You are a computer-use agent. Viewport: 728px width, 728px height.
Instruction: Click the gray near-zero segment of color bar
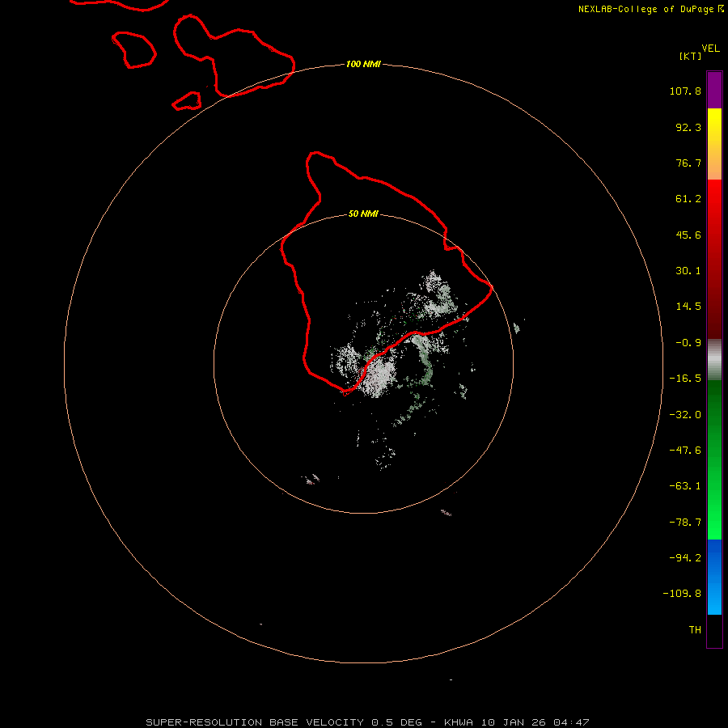pos(714,360)
